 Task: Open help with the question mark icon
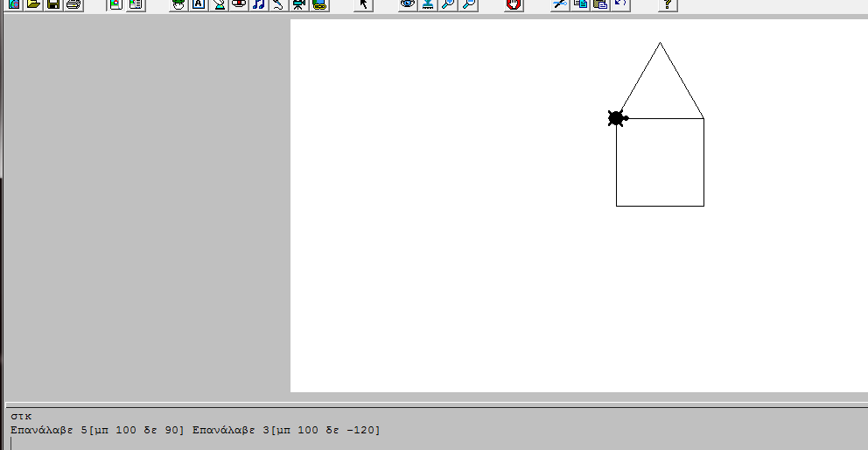668,4
